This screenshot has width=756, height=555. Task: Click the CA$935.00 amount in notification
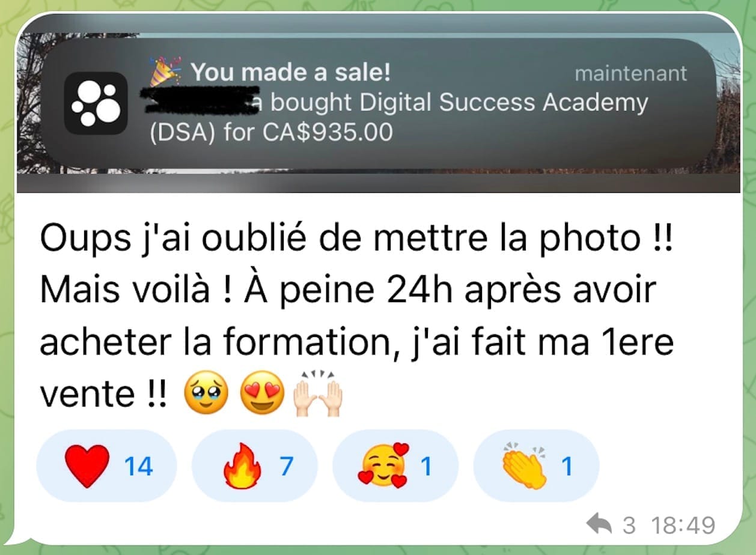328,131
